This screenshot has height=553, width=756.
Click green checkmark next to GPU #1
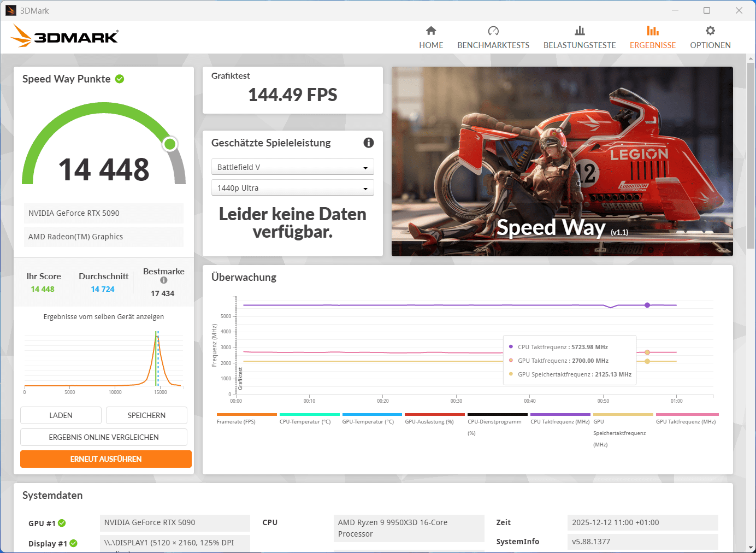coord(62,523)
